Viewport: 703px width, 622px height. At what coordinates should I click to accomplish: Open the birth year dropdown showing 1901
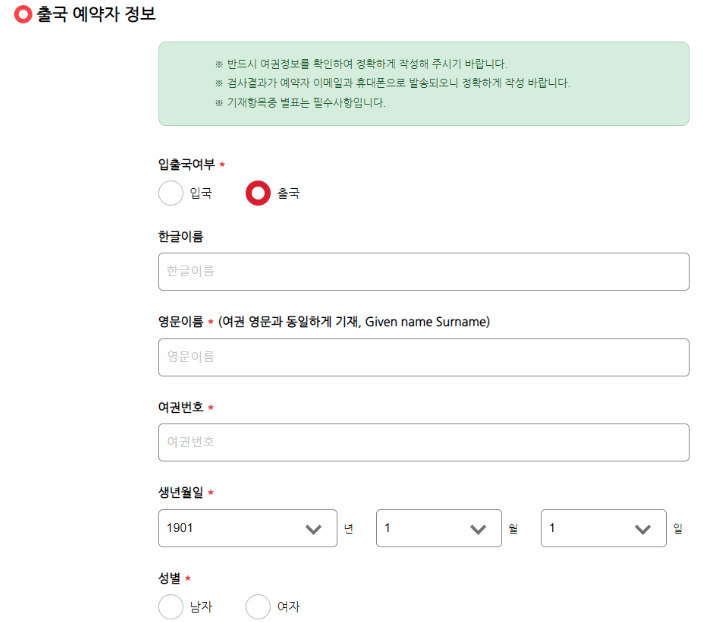tap(247, 528)
